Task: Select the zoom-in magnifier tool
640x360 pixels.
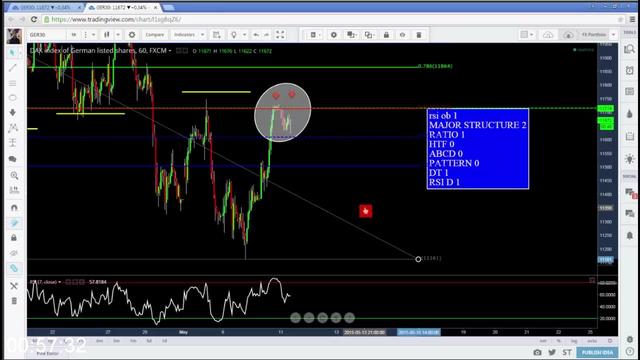Action: (14, 176)
